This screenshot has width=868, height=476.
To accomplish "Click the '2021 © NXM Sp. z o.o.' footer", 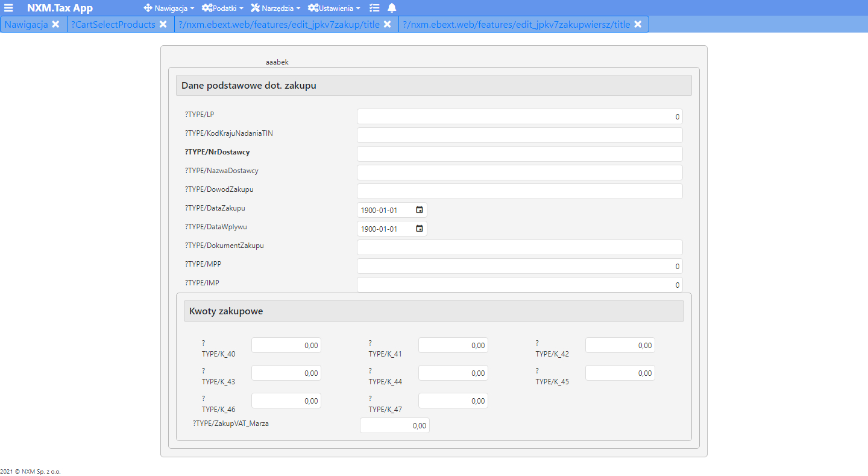I will pyautogui.click(x=31, y=471).
